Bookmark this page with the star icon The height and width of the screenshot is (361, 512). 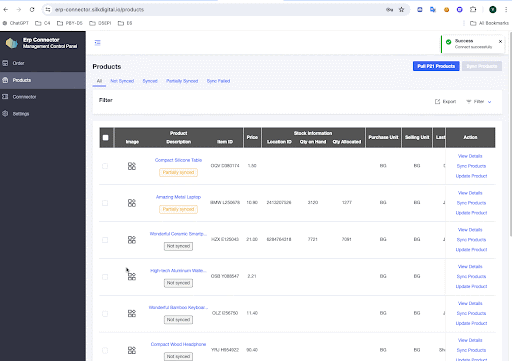coord(401,10)
